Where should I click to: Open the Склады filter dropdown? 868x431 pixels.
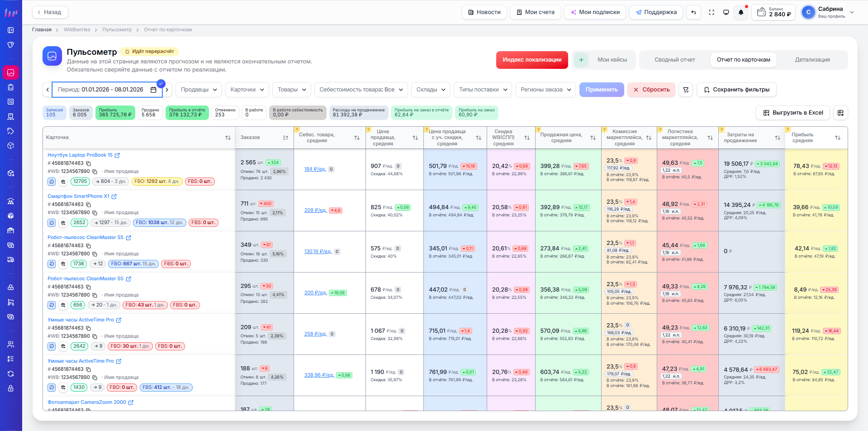431,90
